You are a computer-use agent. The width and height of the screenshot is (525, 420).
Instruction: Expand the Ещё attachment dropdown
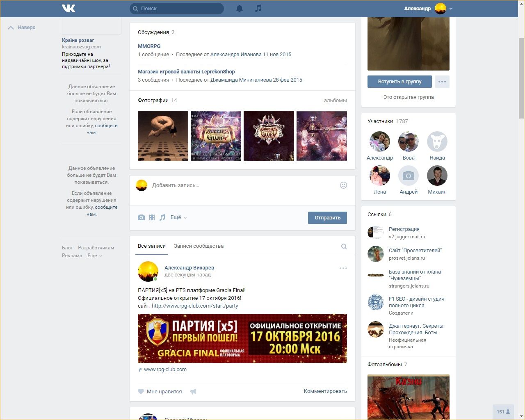pos(178,217)
